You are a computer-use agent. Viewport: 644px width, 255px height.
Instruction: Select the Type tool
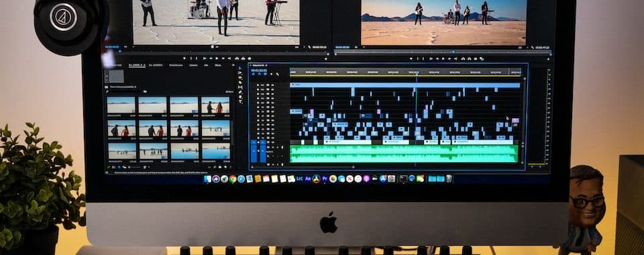[240, 101]
